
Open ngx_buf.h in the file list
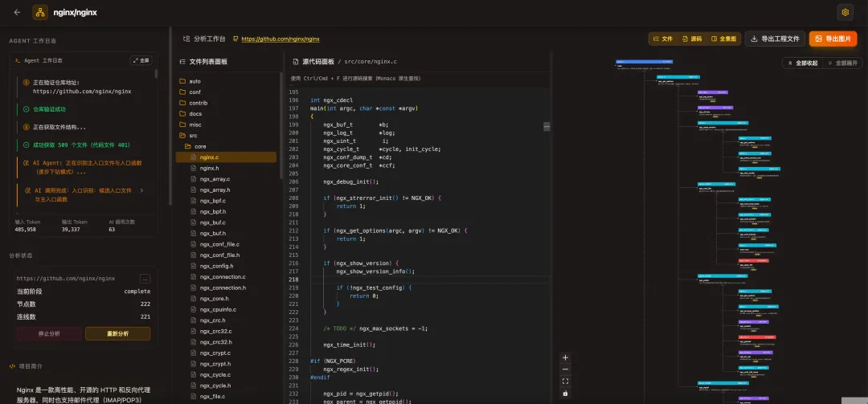click(226, 234)
